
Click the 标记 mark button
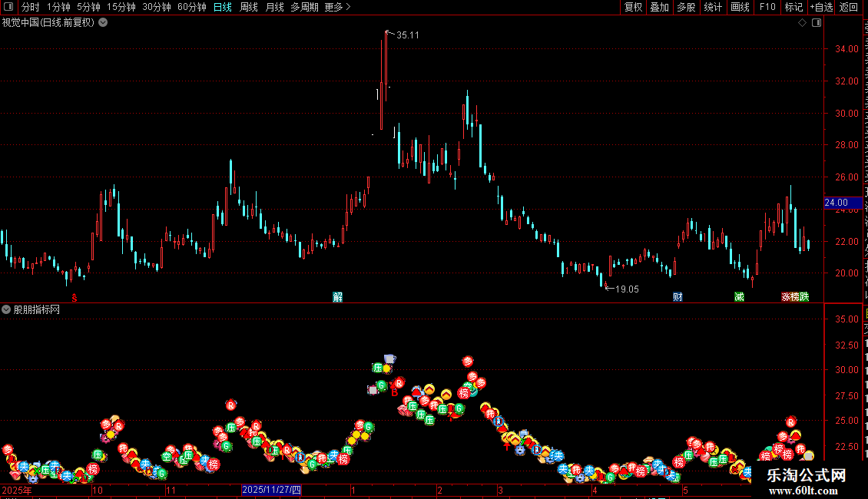click(793, 7)
